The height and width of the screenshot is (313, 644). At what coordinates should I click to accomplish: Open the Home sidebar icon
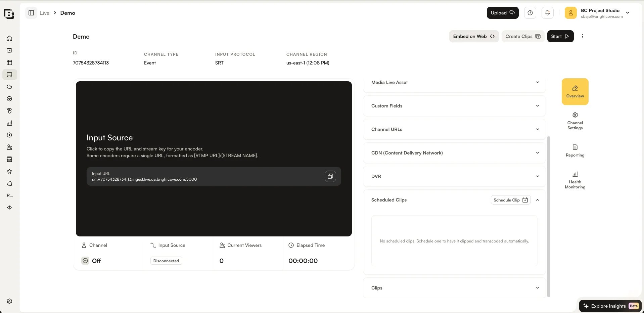pos(9,38)
